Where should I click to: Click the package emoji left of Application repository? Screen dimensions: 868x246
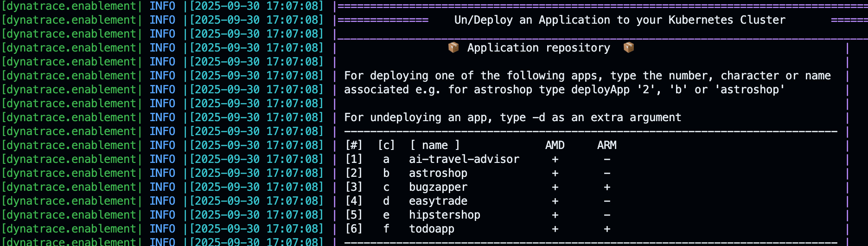tap(453, 47)
